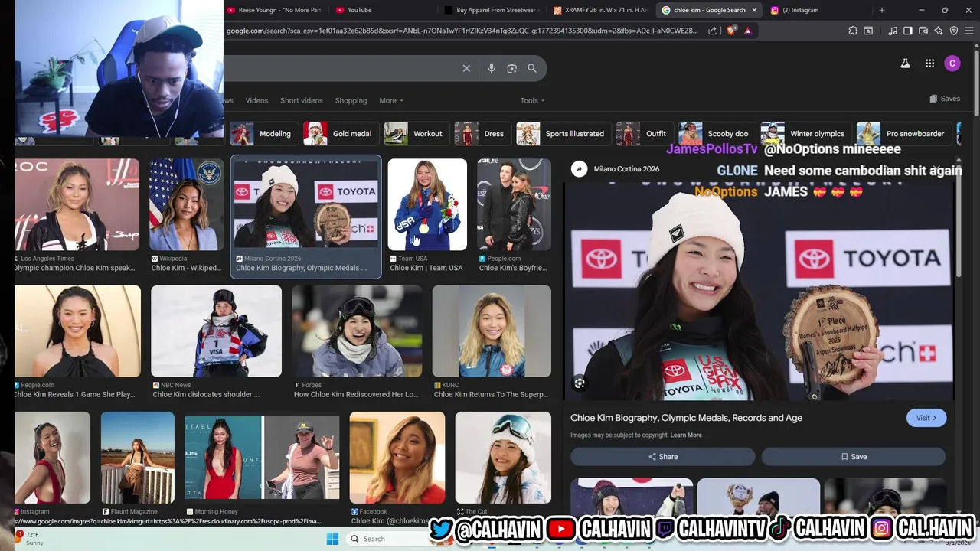Expand the More search filters dropdown
This screenshot has width=980, height=551.
(390, 100)
